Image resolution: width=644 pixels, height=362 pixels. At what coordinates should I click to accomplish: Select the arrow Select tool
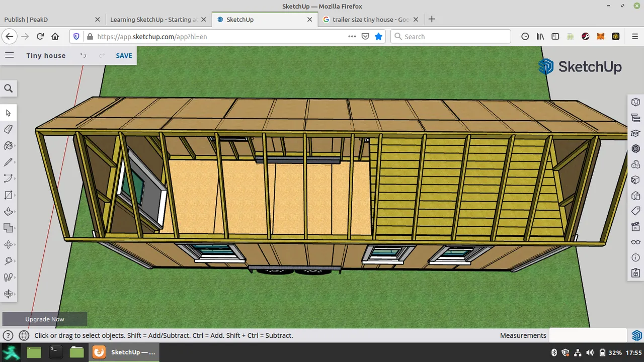pos(9,113)
